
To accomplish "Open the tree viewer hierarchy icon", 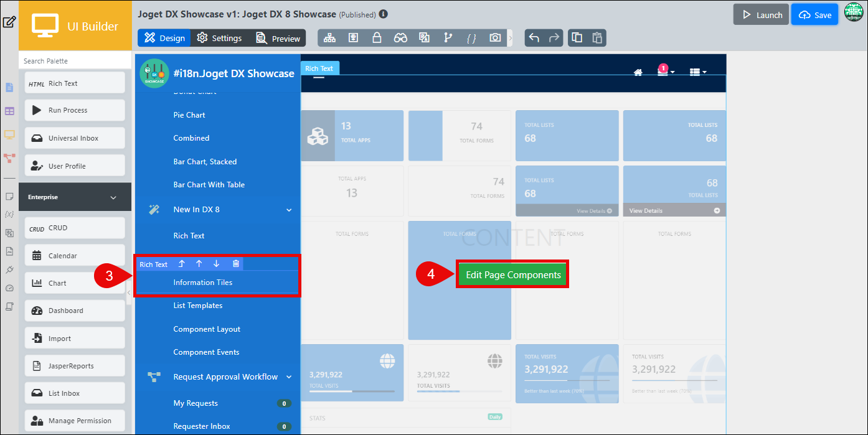I will pos(329,38).
